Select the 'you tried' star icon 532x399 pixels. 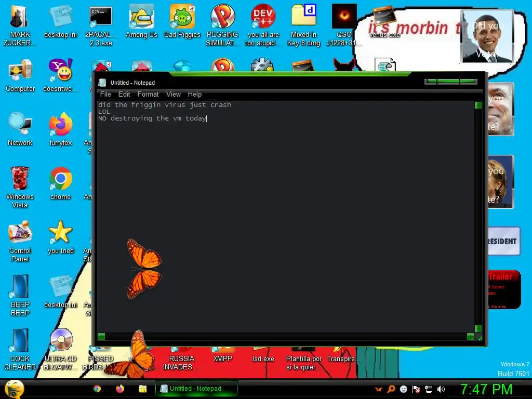pyautogui.click(x=61, y=237)
